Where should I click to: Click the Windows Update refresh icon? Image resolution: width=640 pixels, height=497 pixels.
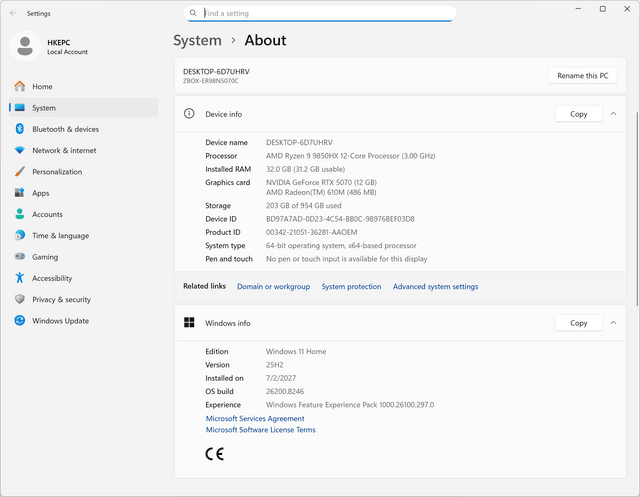[20, 320]
